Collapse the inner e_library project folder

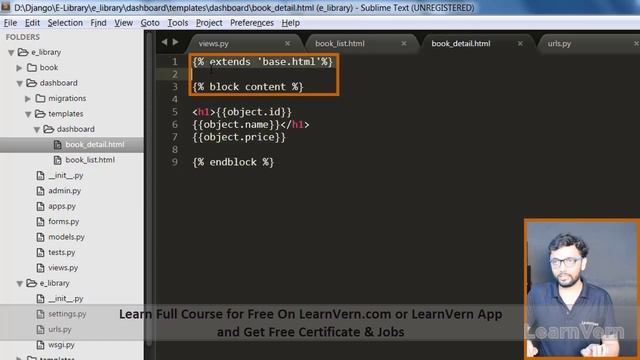tap(20, 284)
